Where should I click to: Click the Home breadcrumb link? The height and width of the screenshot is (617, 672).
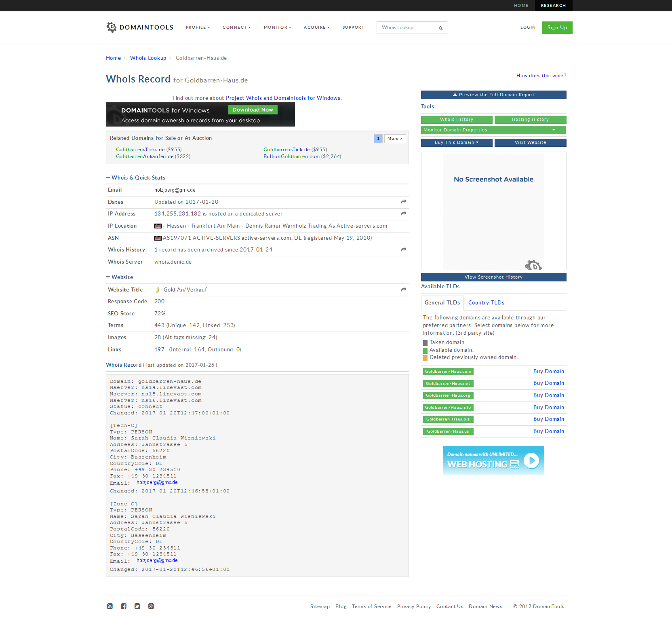coord(113,58)
